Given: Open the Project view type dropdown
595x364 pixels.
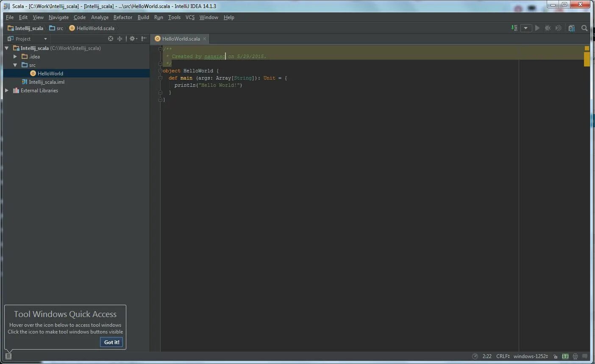Looking at the screenshot, I should 45,39.
